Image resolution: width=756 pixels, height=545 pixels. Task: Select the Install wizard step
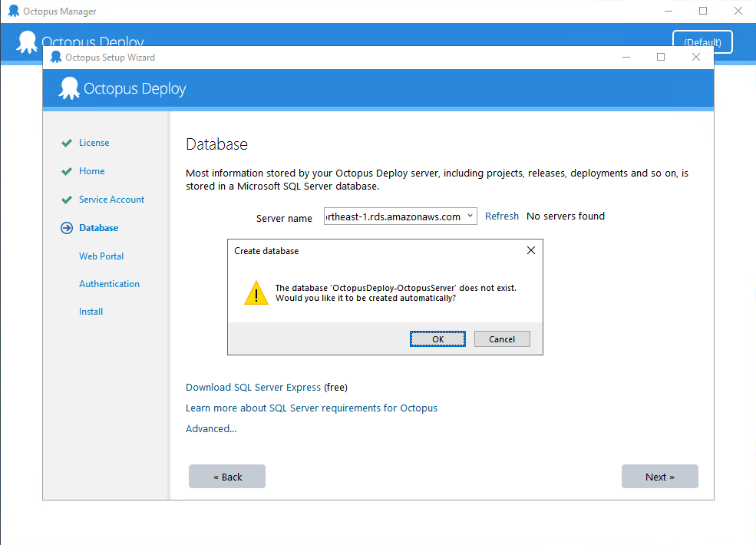click(91, 312)
